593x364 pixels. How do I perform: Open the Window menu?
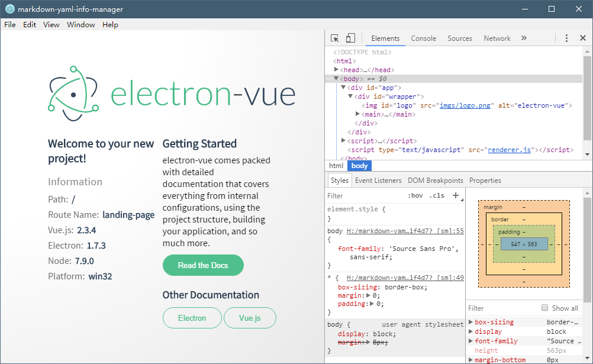click(x=80, y=25)
